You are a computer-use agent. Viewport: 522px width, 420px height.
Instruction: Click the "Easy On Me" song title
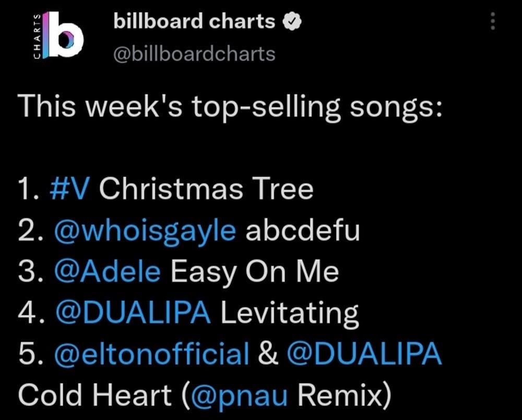[255, 272]
